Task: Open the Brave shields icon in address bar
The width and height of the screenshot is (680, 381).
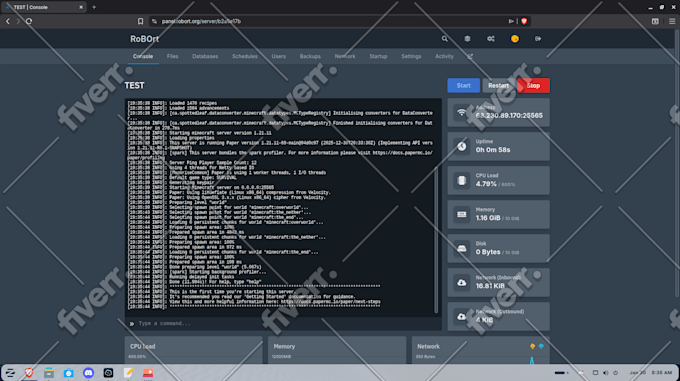Action: (x=524, y=21)
